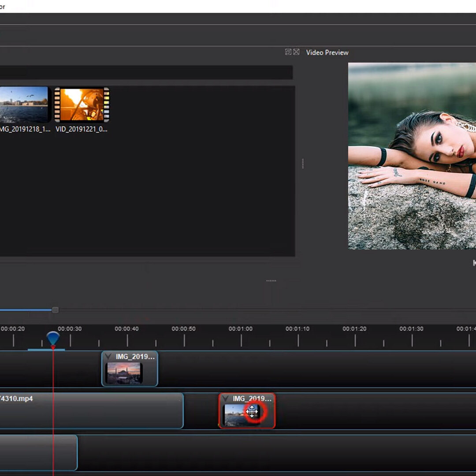Click the 00:01:00 mark on timeline ruler
This screenshot has width=476, height=476.
pyautogui.click(x=241, y=340)
